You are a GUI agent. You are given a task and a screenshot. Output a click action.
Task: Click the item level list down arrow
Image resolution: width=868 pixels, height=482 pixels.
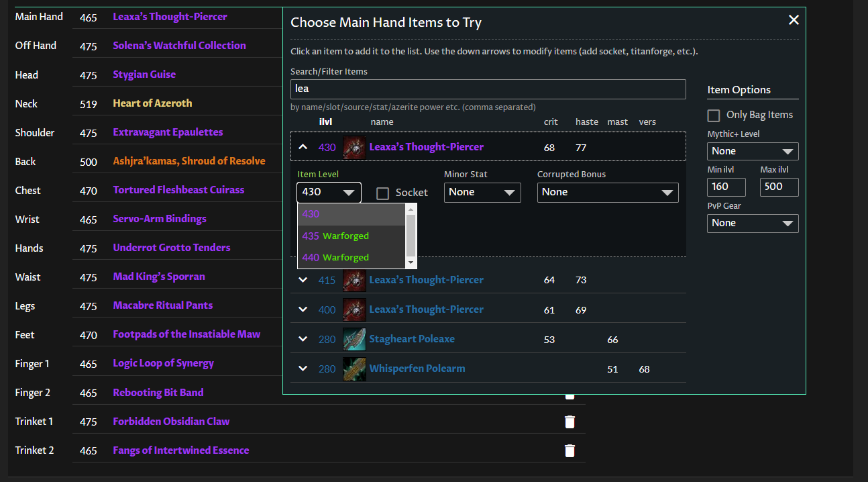[411, 262]
